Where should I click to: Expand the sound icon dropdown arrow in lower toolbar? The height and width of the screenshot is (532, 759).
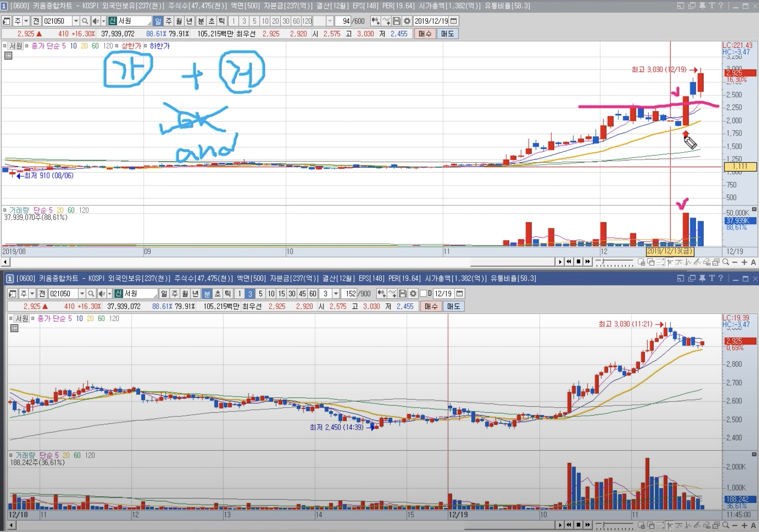click(110, 294)
